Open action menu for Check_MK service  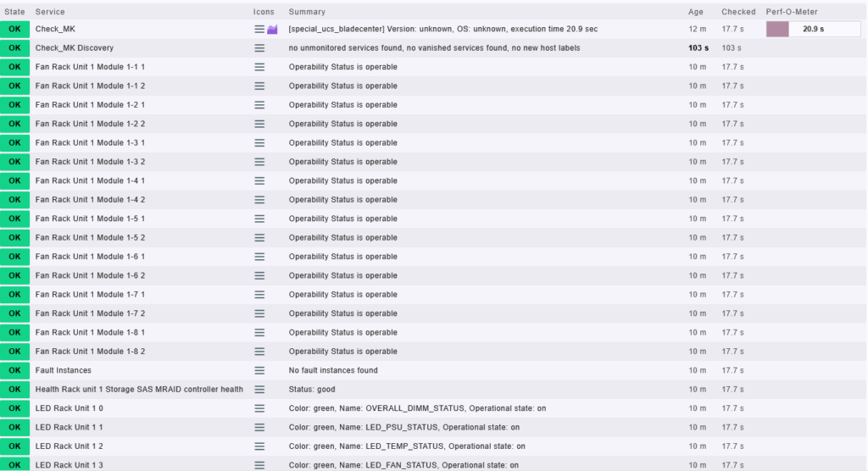point(259,30)
